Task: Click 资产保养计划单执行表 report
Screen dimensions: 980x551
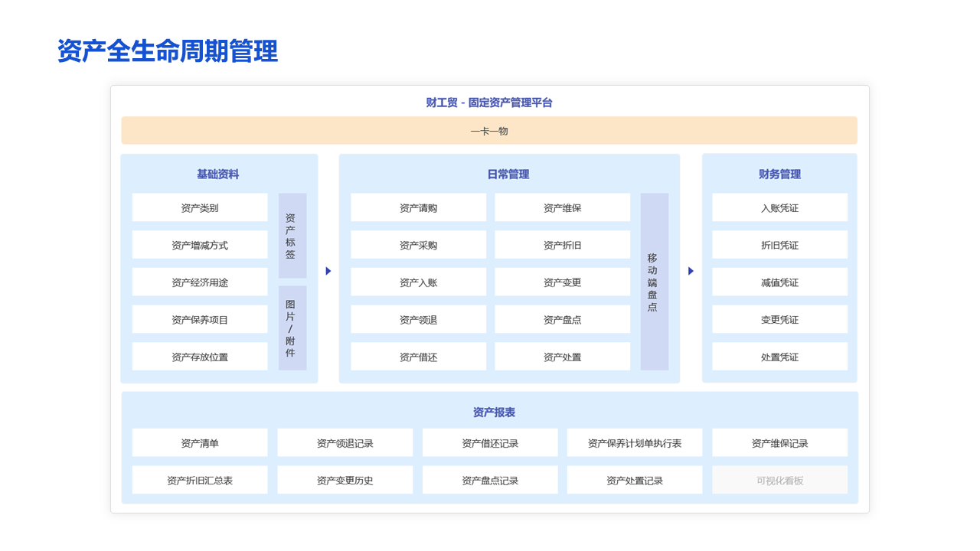Action: pyautogui.click(x=634, y=443)
